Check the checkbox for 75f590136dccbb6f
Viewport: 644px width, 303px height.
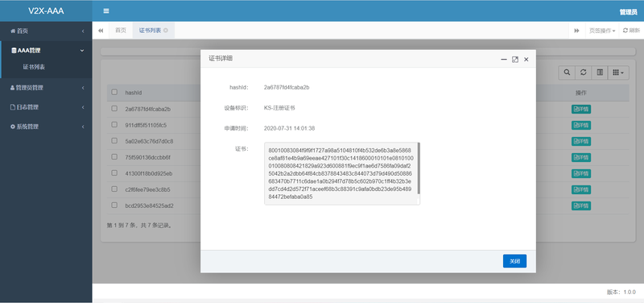[x=114, y=156]
